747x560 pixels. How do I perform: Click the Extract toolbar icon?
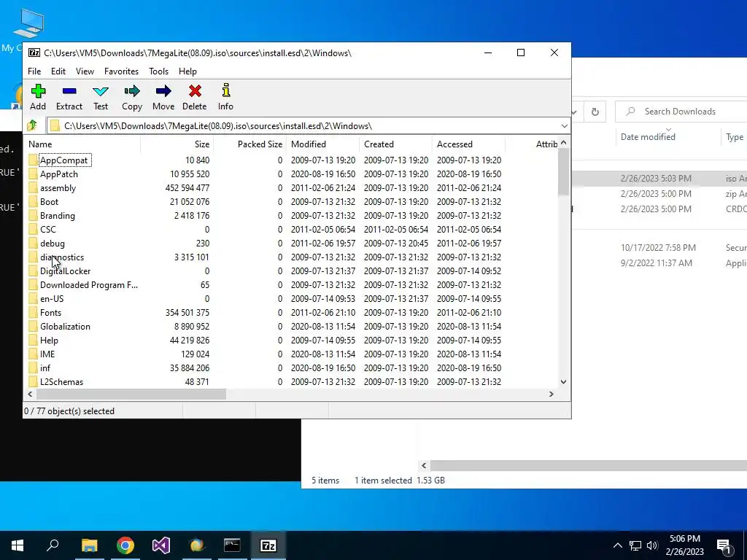point(69,91)
